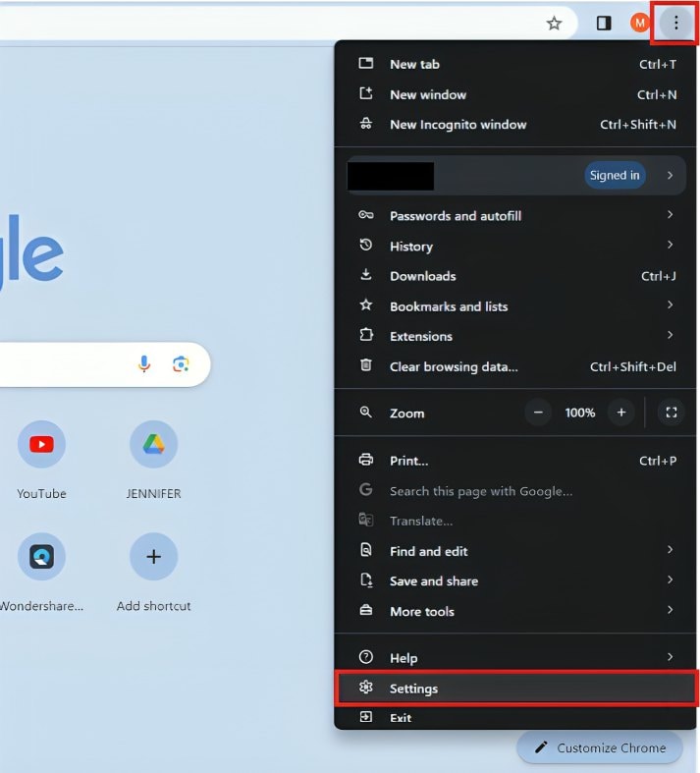
Task: Expand the Passwords and autofill submenu
Action: (x=670, y=214)
